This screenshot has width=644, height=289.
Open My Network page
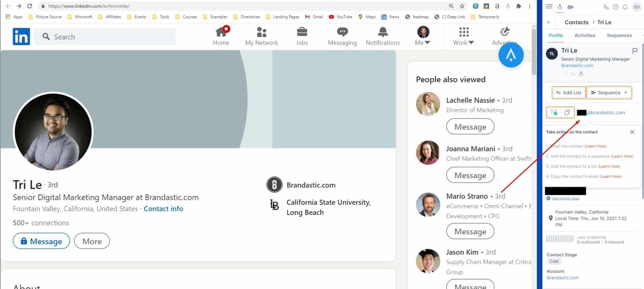[x=262, y=36]
